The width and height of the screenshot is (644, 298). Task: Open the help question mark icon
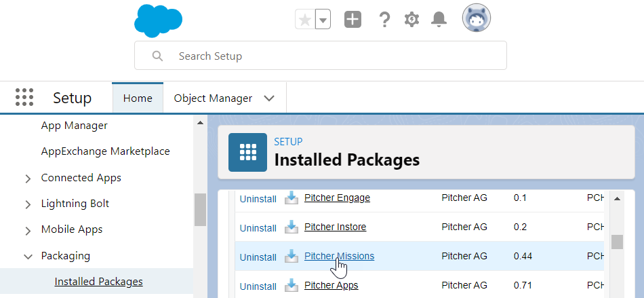pyautogui.click(x=384, y=20)
